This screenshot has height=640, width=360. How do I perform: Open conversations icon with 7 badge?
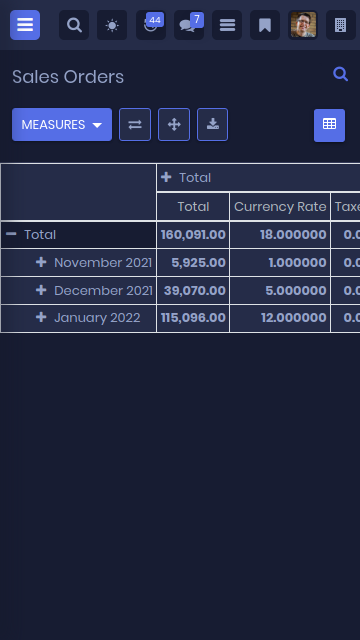tap(189, 25)
